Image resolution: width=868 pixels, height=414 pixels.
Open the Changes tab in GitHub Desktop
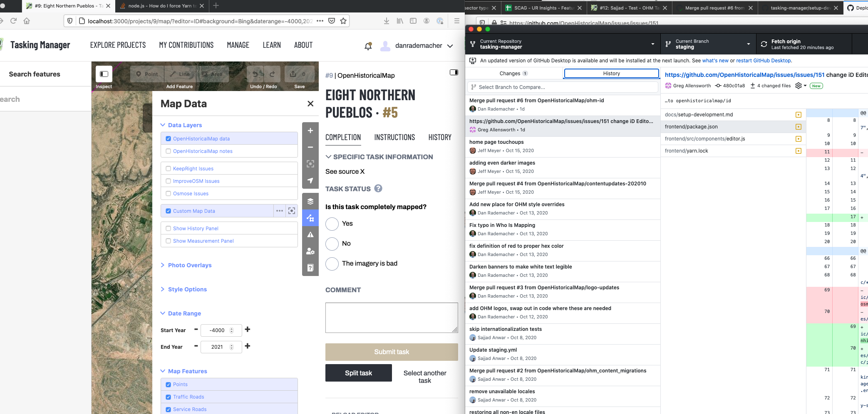click(x=514, y=73)
